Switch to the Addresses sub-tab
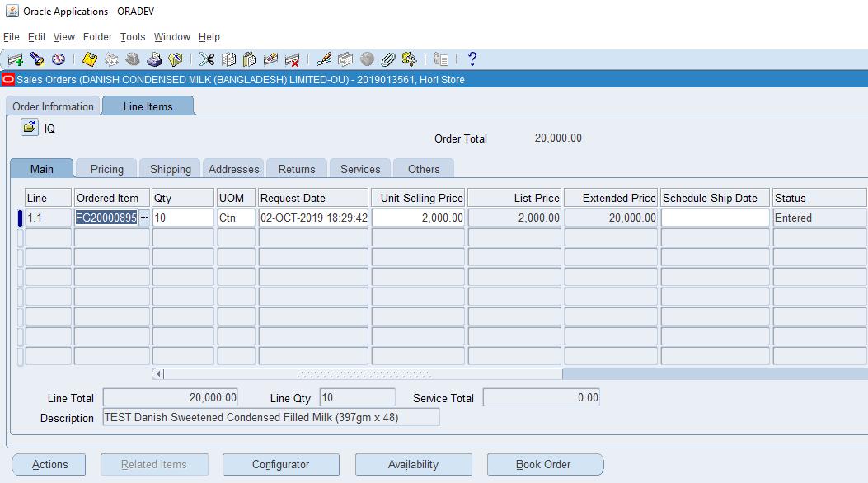 click(x=233, y=169)
